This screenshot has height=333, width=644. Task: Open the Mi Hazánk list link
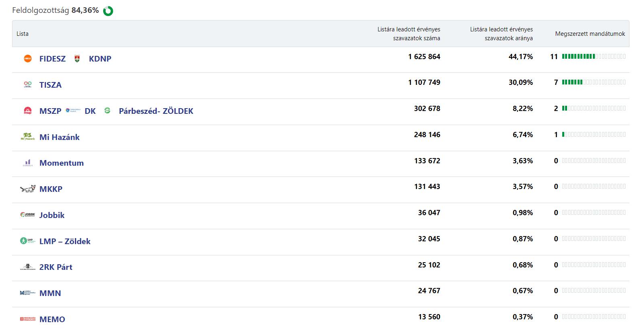click(x=60, y=137)
